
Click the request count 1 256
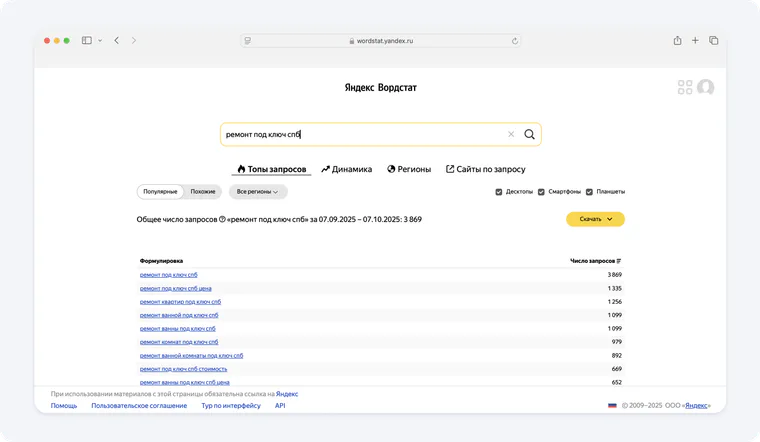[x=615, y=301]
